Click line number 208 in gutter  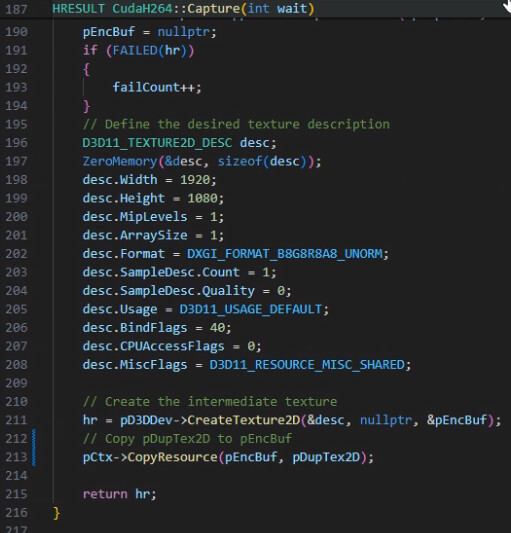pos(16,365)
